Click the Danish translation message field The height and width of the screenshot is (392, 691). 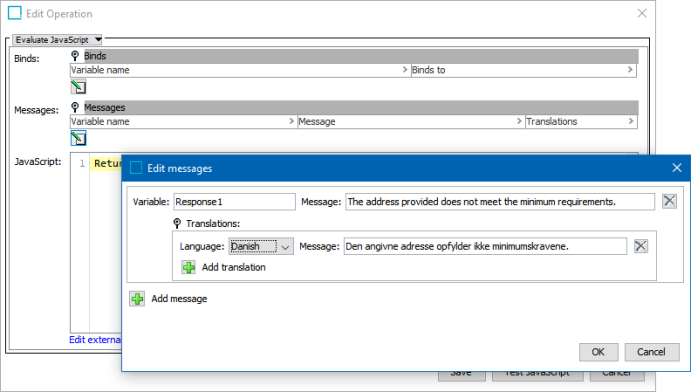[485, 246]
